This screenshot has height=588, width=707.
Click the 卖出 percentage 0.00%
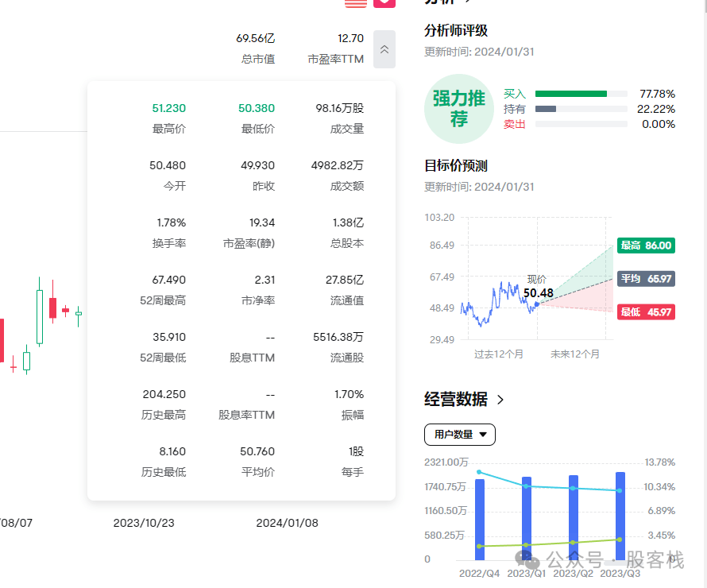click(x=659, y=124)
